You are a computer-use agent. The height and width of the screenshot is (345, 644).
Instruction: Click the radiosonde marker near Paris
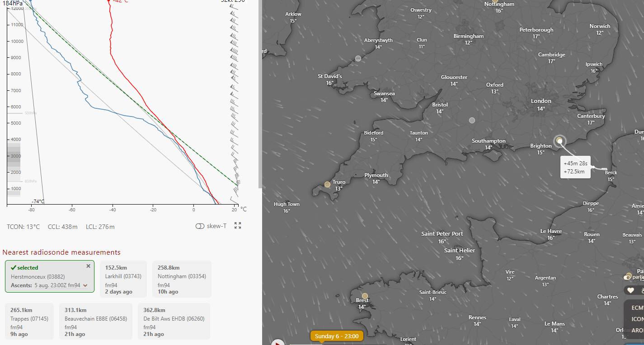point(629,275)
